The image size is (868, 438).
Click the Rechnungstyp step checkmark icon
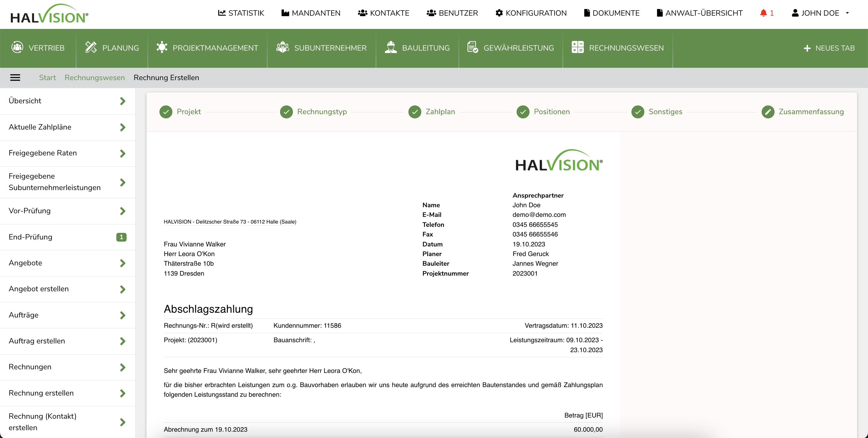[x=286, y=112]
